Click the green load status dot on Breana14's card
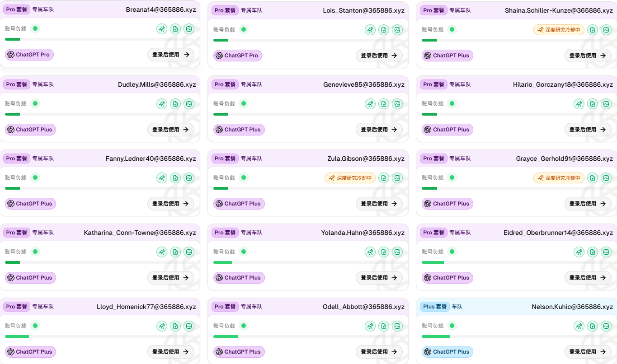 35,28
